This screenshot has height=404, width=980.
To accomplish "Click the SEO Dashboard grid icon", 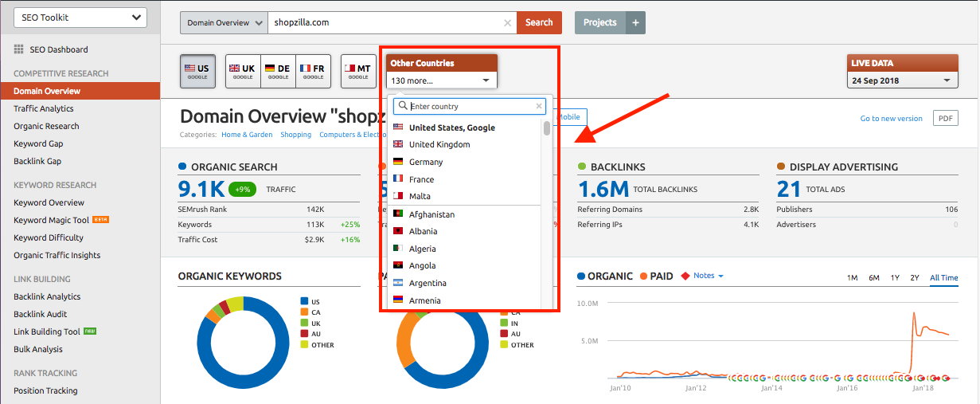I will [x=19, y=49].
